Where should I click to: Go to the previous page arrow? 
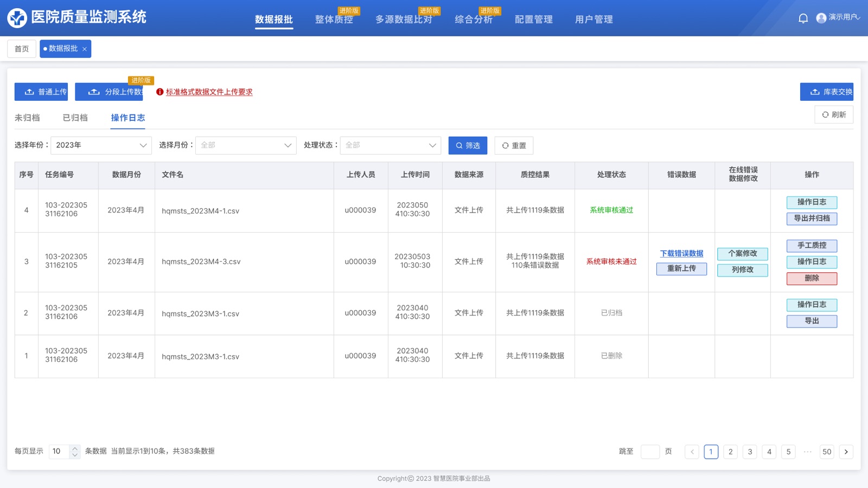click(692, 452)
